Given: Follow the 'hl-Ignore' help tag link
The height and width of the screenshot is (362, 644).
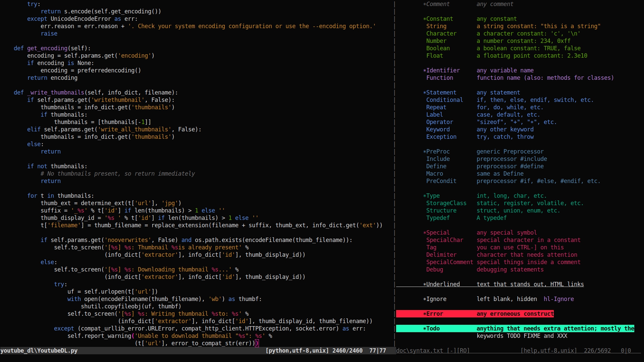Looking at the screenshot, I should point(558,299).
